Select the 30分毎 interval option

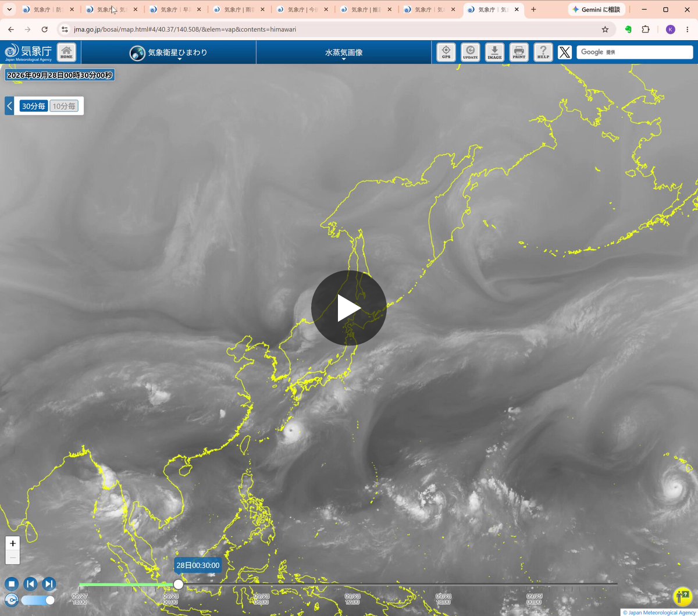point(33,106)
